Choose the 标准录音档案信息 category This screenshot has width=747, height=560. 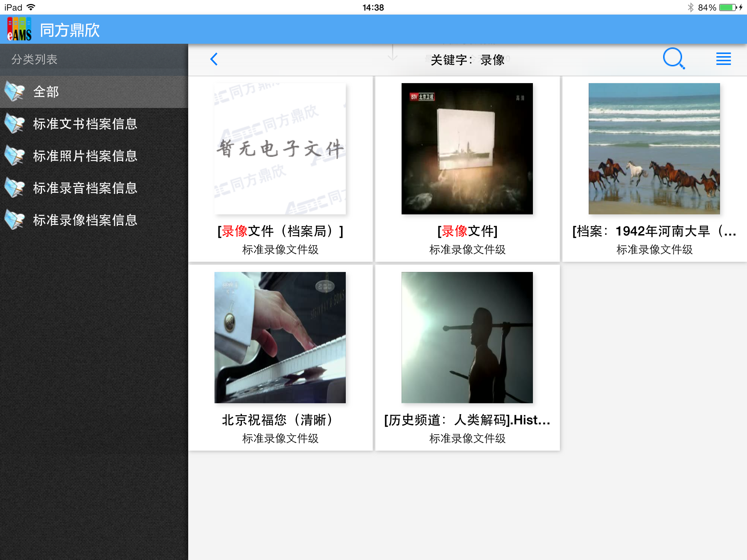pos(85,188)
